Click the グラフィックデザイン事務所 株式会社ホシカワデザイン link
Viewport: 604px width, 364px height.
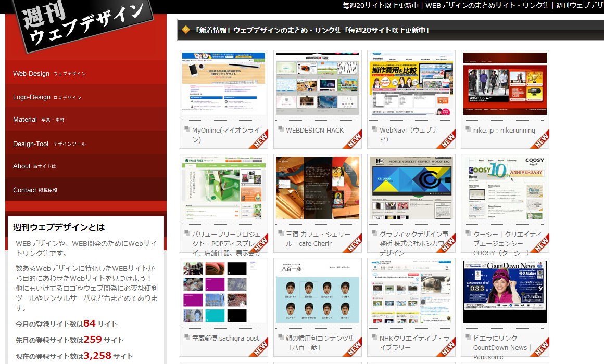(414, 243)
